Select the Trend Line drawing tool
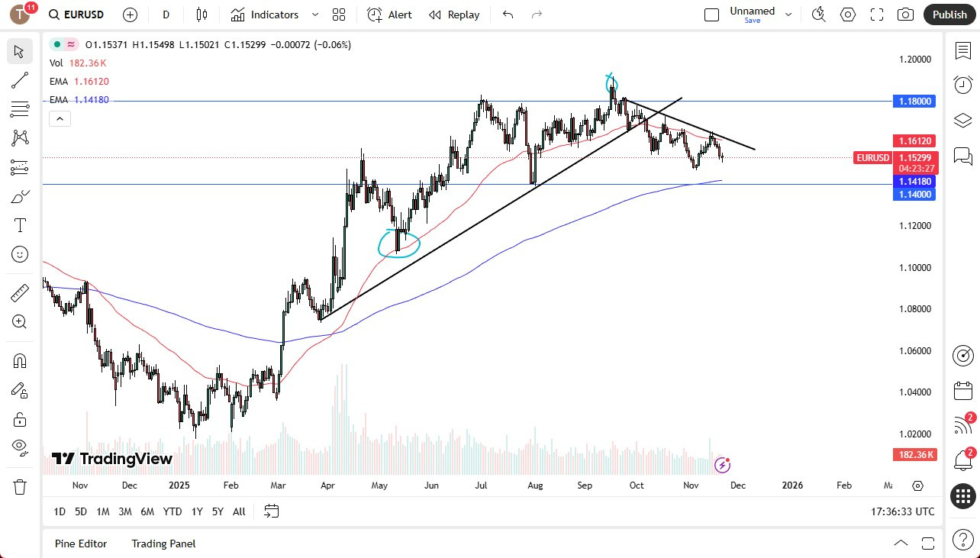The height and width of the screenshot is (558, 980). click(x=19, y=80)
